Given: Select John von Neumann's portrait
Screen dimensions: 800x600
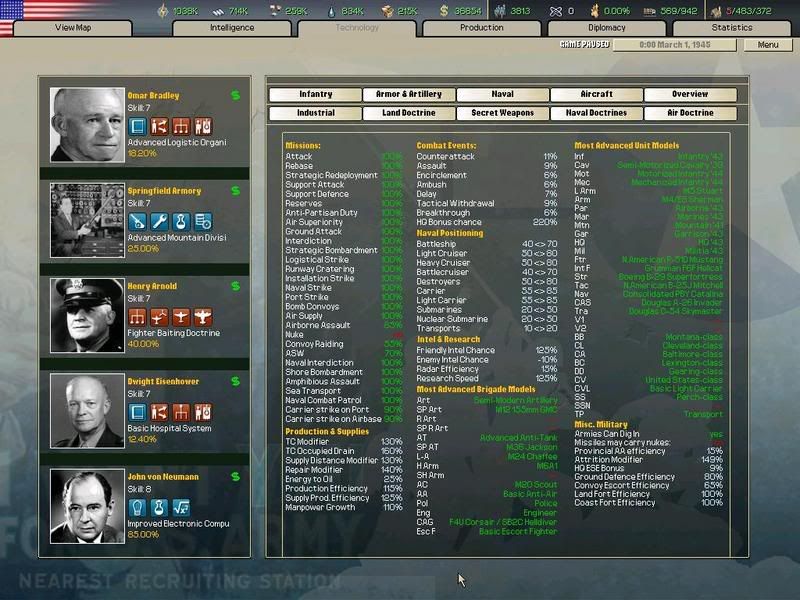Looking at the screenshot, I should pyautogui.click(x=87, y=507).
